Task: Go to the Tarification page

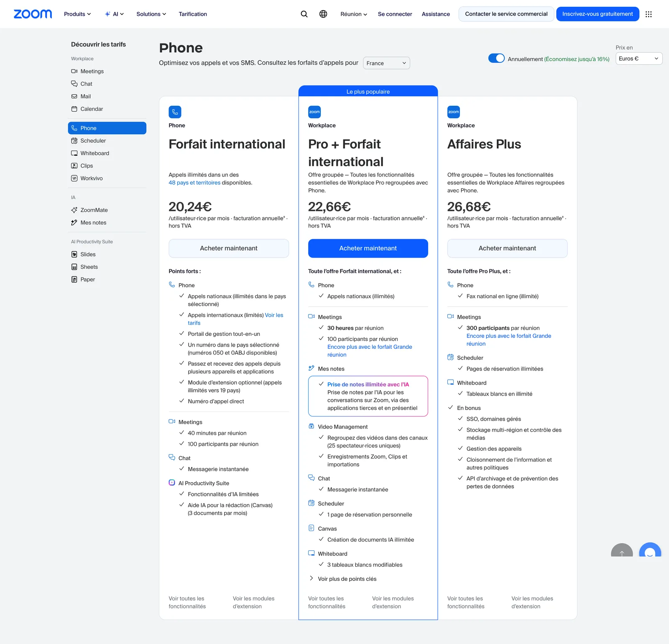Action: point(193,14)
